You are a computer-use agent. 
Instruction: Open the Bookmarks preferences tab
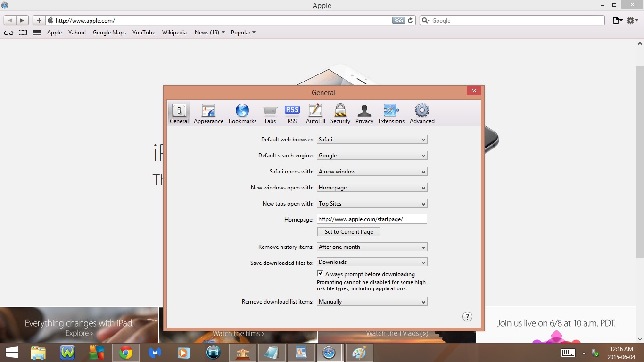tap(242, 114)
